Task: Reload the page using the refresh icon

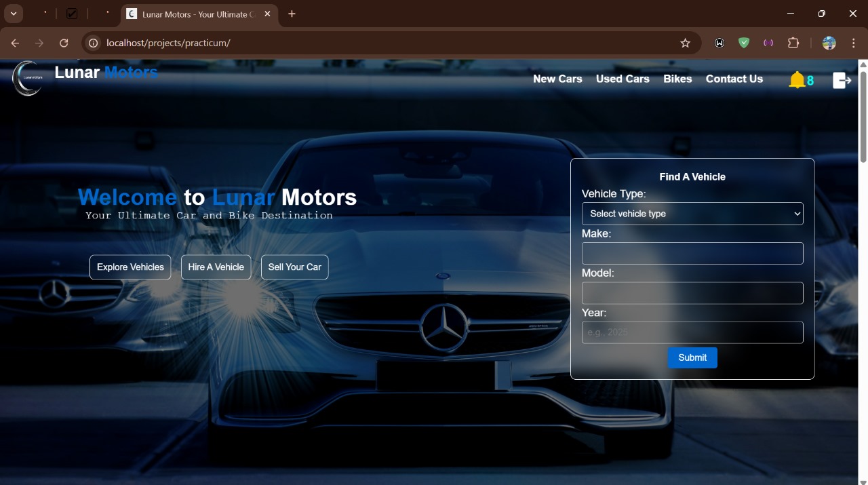Action: pos(64,43)
